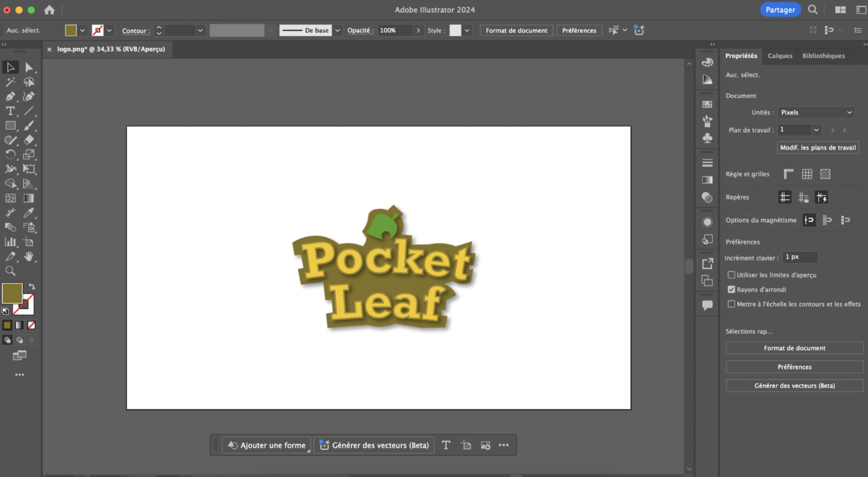The width and height of the screenshot is (868, 477).
Task: Switch to Calques tab
Action: pos(780,56)
